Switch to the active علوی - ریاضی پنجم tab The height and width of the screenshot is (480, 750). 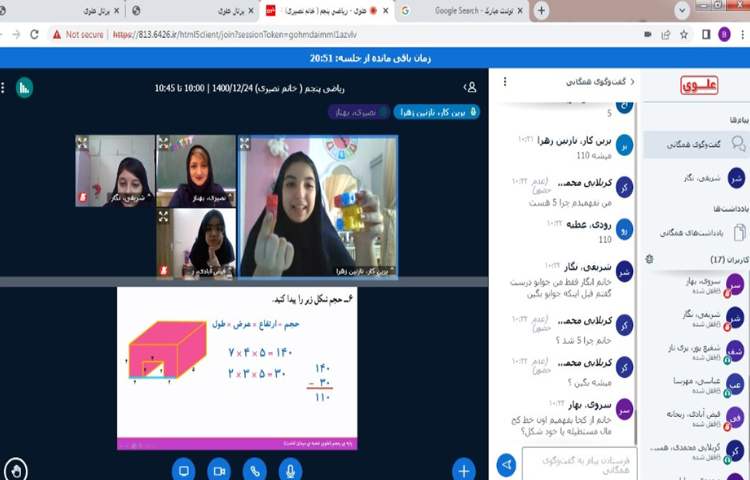click(x=327, y=11)
